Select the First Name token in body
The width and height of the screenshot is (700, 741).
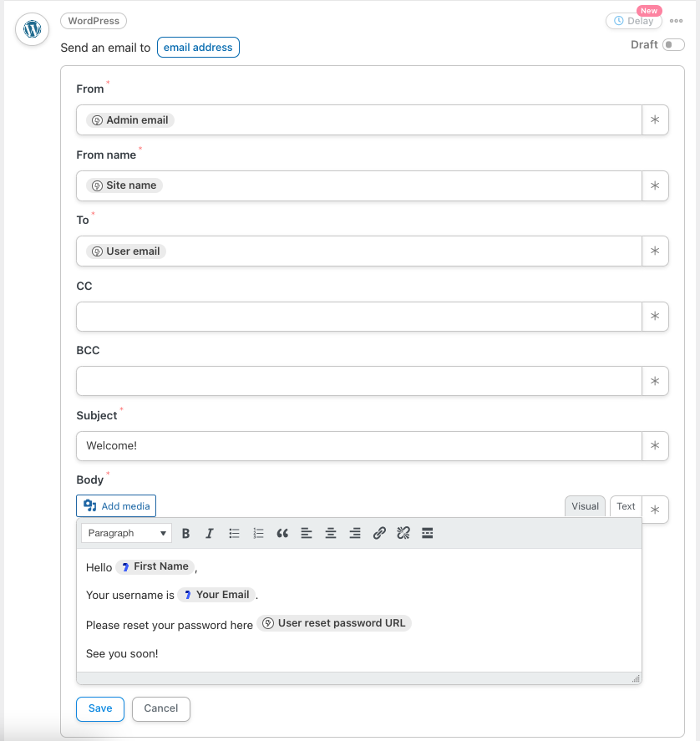click(155, 566)
